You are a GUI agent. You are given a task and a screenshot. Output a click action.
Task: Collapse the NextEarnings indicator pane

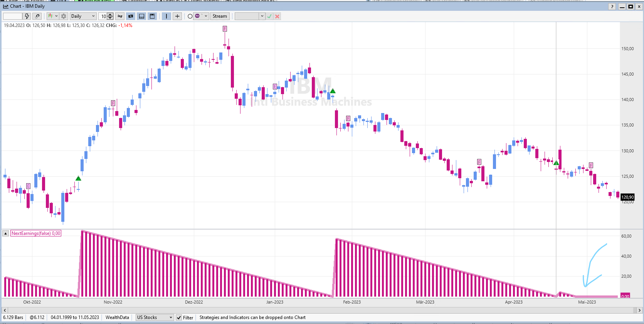pos(6,233)
